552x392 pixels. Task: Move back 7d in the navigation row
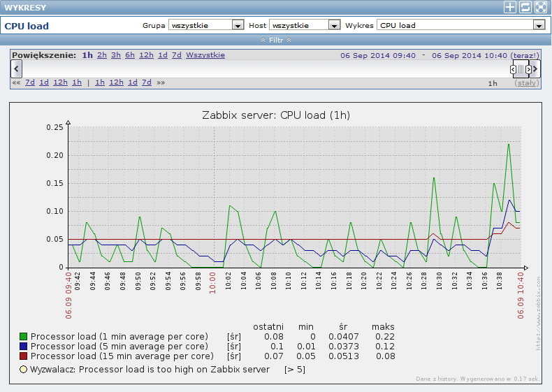click(30, 82)
